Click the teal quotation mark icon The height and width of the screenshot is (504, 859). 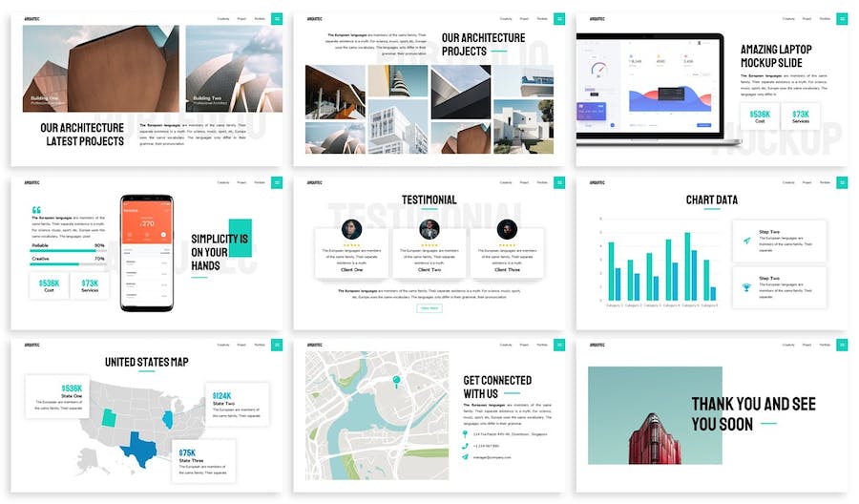(x=36, y=211)
